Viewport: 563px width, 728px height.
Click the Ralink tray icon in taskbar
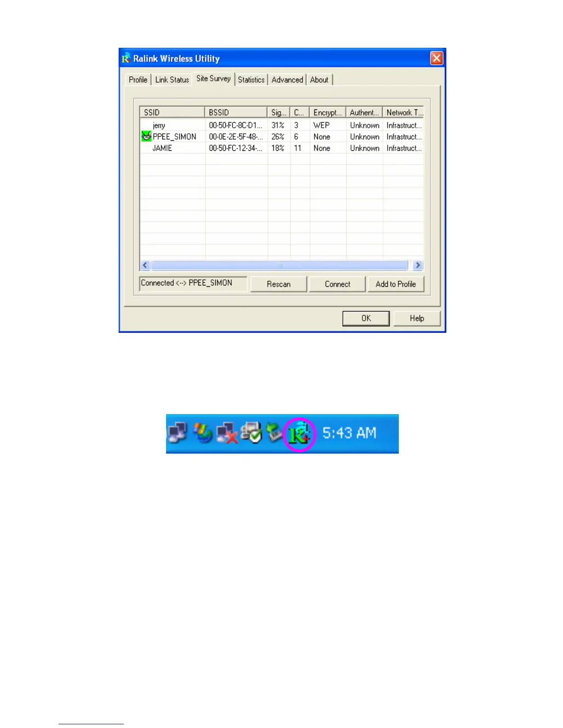pyautogui.click(x=299, y=434)
